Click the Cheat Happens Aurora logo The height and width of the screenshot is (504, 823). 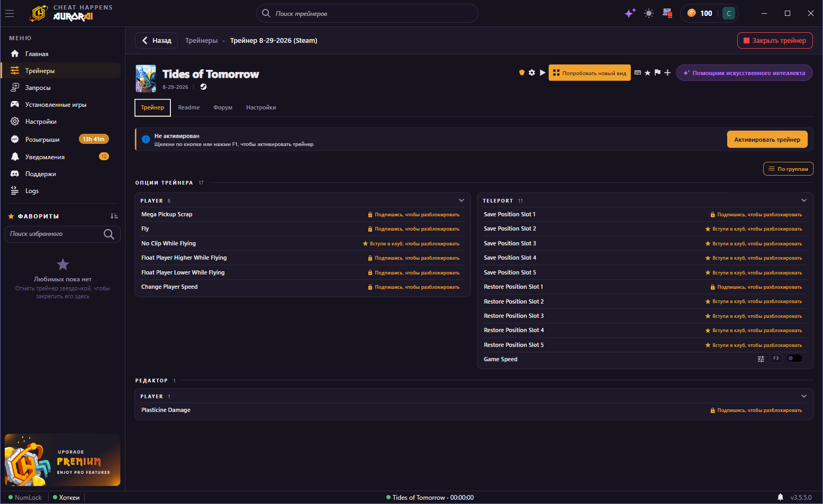pos(71,13)
